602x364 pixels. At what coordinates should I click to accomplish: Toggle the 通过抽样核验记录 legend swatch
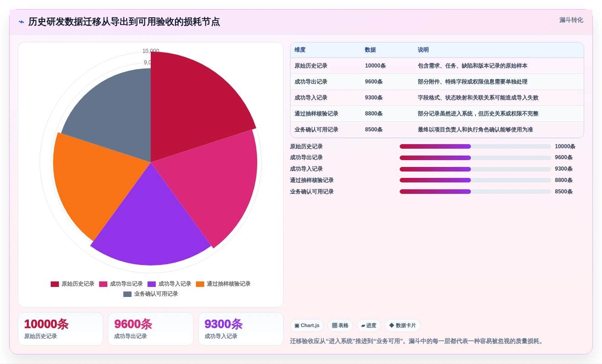coord(200,284)
